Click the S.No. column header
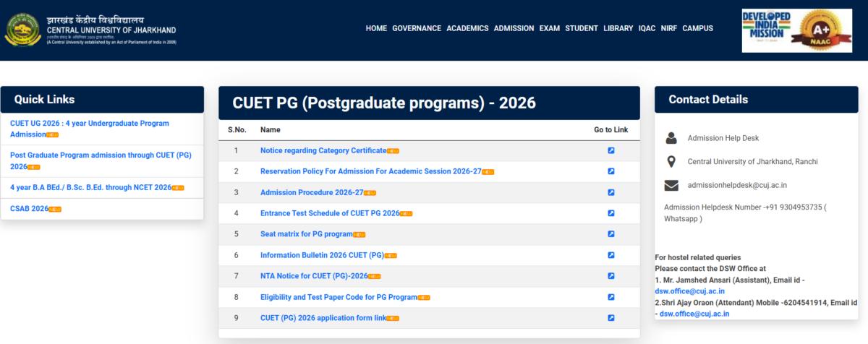Viewport: 868px width, 344px height. [x=237, y=130]
